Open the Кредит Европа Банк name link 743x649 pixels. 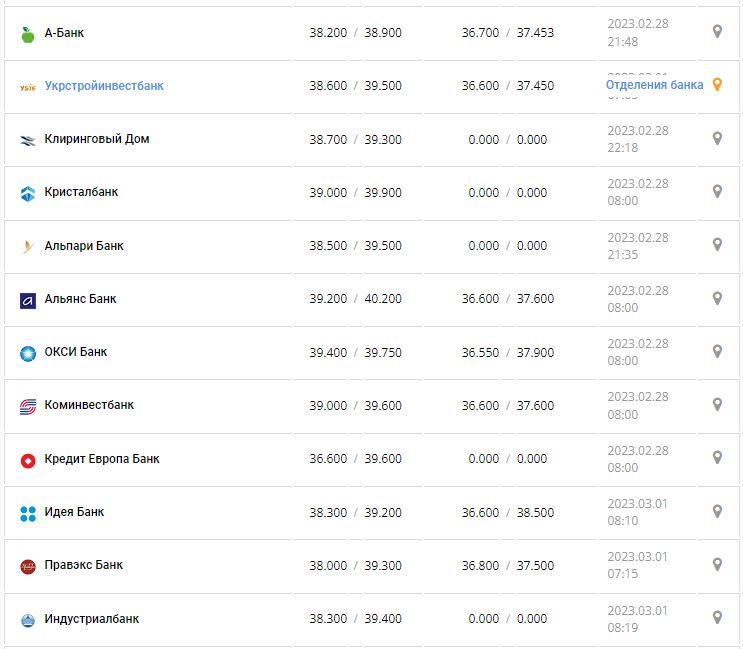[102, 459]
